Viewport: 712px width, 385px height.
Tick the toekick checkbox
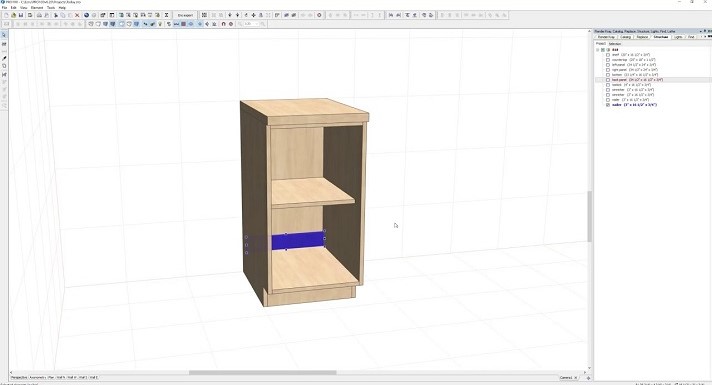pos(608,85)
